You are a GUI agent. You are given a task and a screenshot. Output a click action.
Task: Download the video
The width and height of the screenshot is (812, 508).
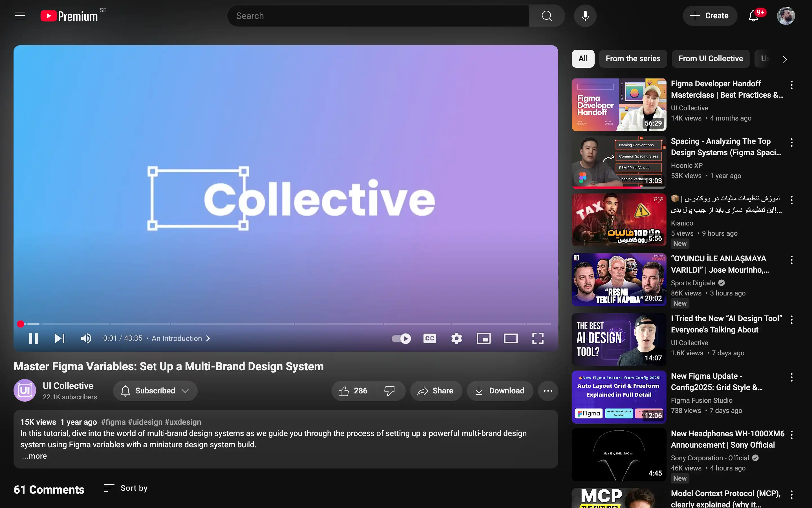pos(500,391)
